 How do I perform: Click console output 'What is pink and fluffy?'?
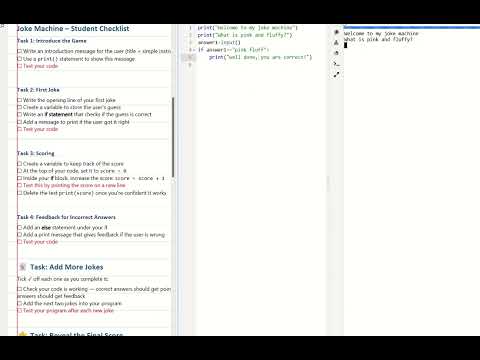coord(378,39)
